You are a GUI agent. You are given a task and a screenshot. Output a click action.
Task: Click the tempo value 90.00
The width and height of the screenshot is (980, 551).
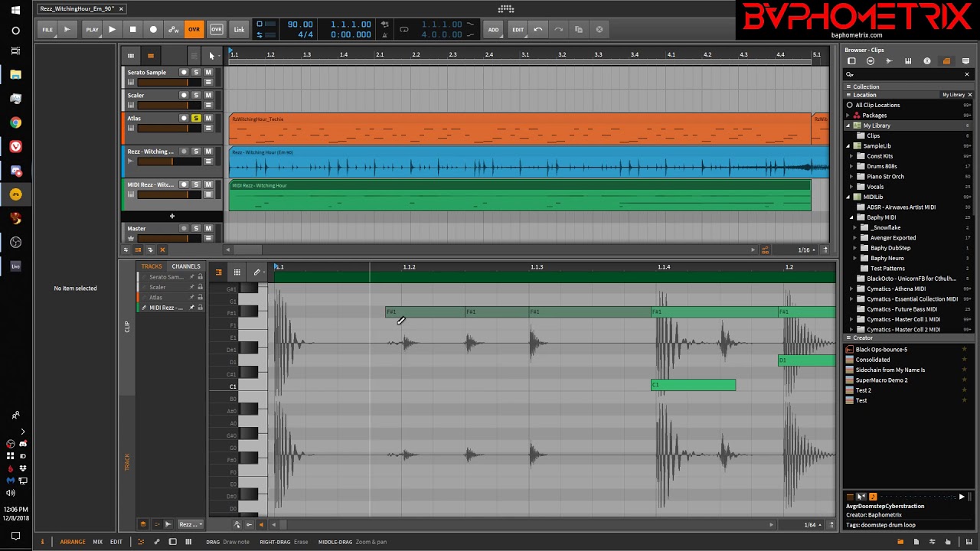(300, 24)
